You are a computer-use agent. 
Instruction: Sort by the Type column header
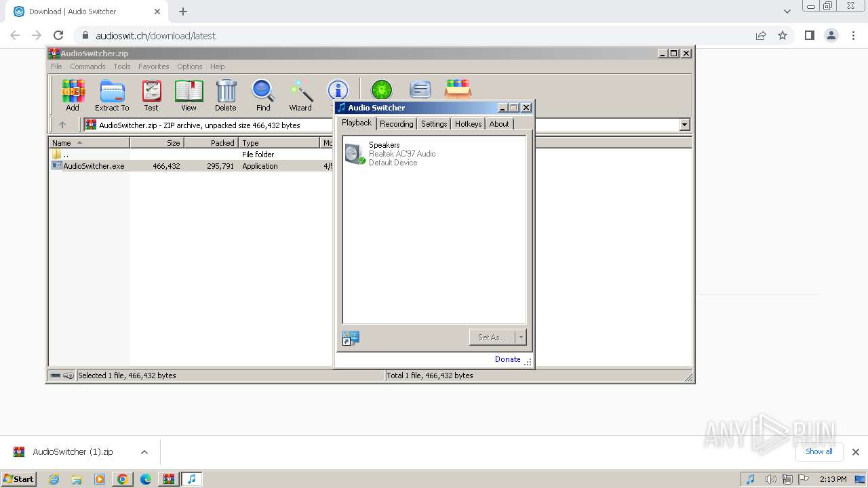click(x=279, y=142)
